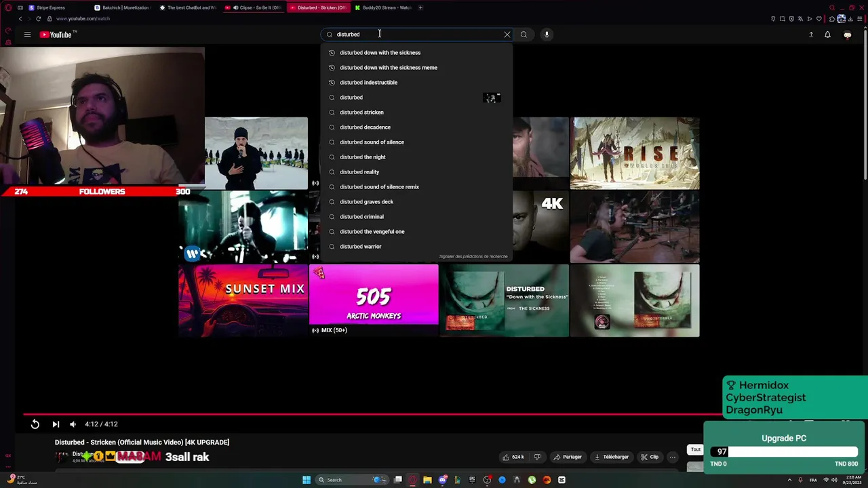Pick the 'disturbed decadence' suggestion

tap(417, 127)
